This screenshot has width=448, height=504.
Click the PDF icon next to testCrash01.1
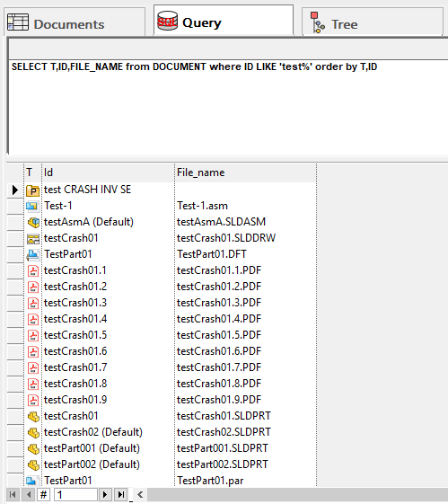[33, 271]
